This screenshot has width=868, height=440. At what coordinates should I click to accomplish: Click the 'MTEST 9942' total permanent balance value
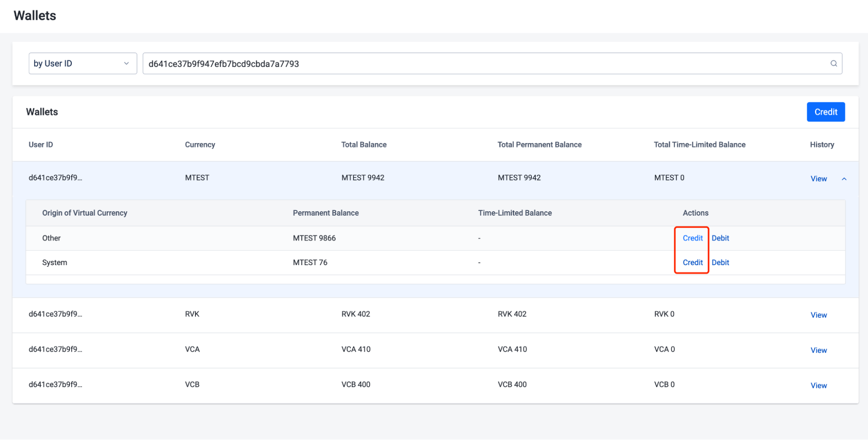point(519,178)
